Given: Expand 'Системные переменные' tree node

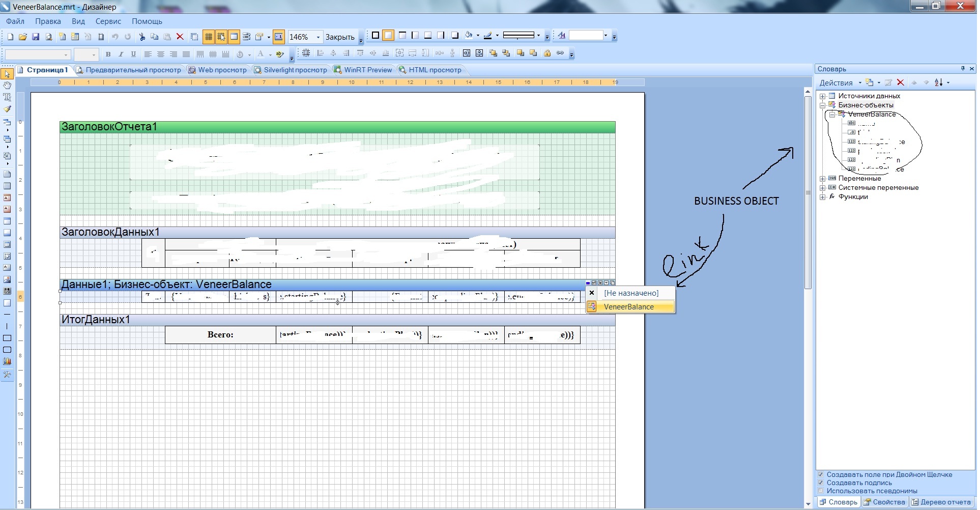Looking at the screenshot, I should coord(822,188).
